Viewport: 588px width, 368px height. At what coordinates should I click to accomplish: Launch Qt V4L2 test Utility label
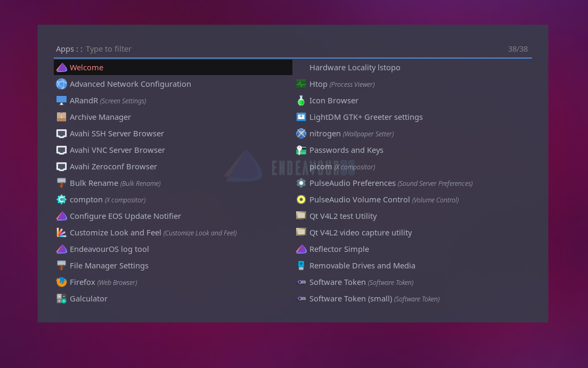[343, 216]
